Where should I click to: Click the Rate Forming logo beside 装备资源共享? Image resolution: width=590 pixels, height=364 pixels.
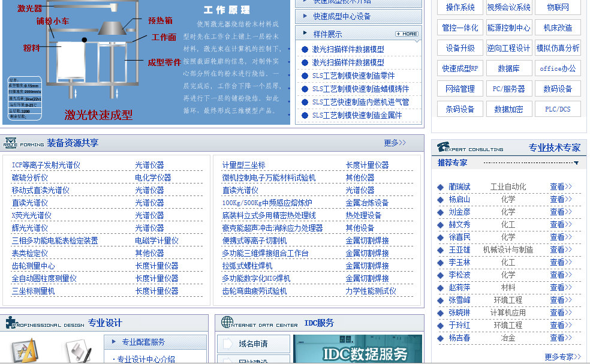(10, 143)
